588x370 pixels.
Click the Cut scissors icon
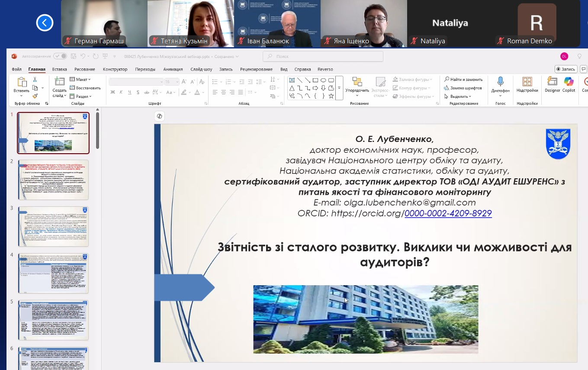coord(35,80)
